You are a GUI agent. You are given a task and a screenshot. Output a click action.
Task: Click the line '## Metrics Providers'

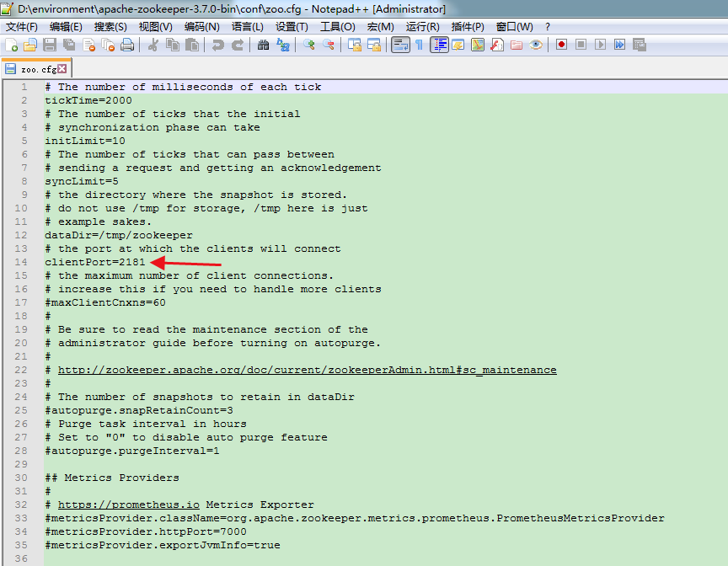point(112,478)
